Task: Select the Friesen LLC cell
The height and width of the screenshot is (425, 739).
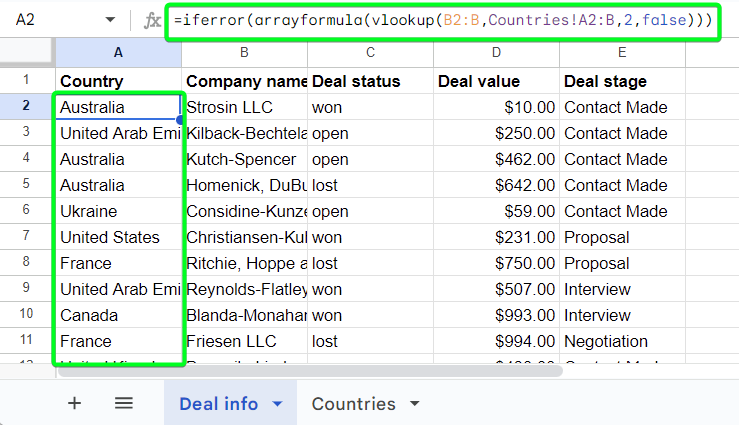Action: [x=244, y=341]
